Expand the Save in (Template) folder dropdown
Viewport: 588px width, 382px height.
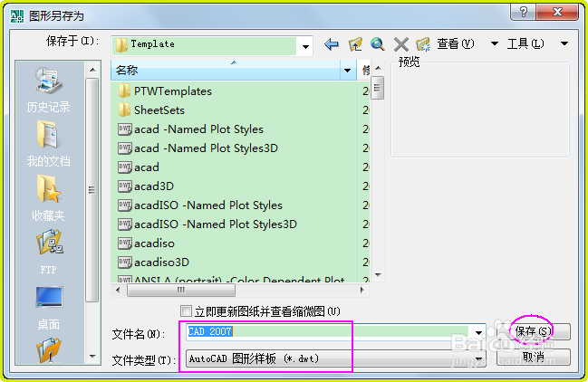tap(305, 46)
